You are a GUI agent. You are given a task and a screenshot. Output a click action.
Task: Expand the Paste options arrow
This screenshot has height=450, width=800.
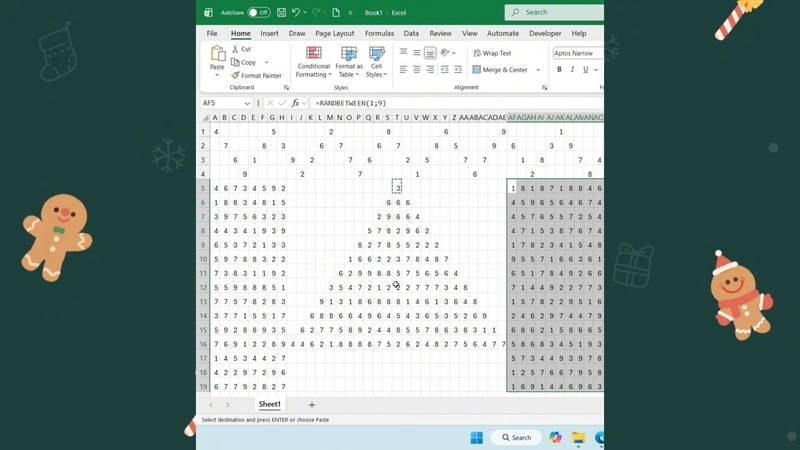(x=217, y=75)
